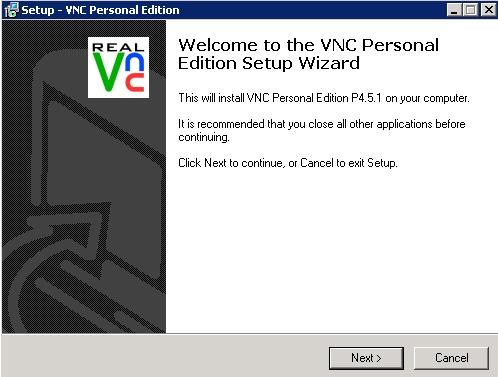
Task: Click the setup installer icon in title bar
Action: 11,10
